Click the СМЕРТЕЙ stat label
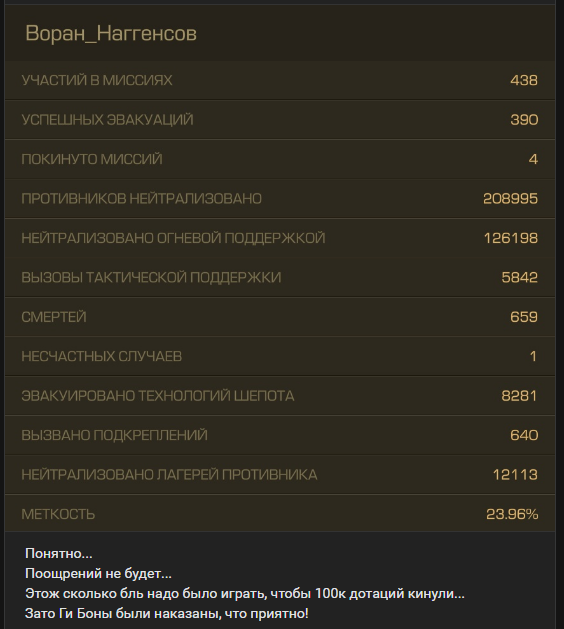564x629 pixels. click(54, 317)
